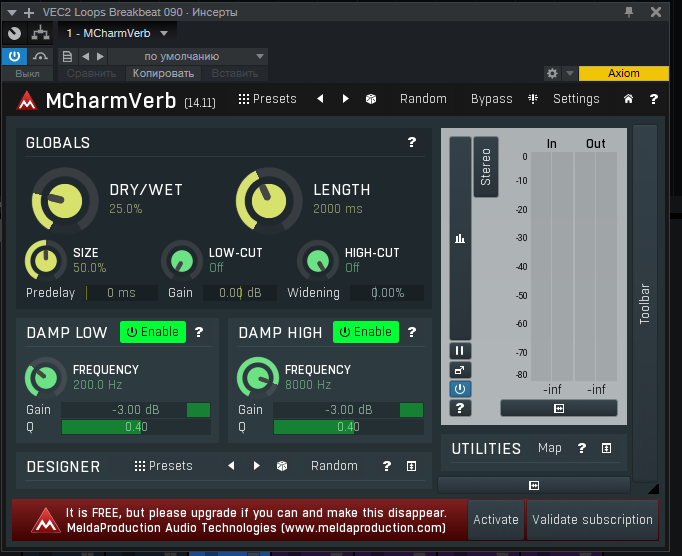This screenshot has height=556, width=682.
Task: Open the host routing editor icon
Action: tap(40, 33)
